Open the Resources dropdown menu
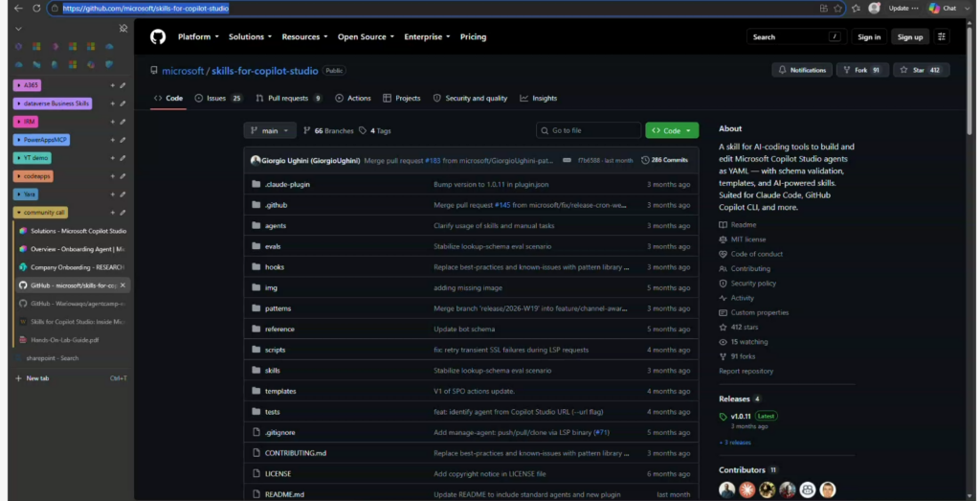 pyautogui.click(x=304, y=37)
